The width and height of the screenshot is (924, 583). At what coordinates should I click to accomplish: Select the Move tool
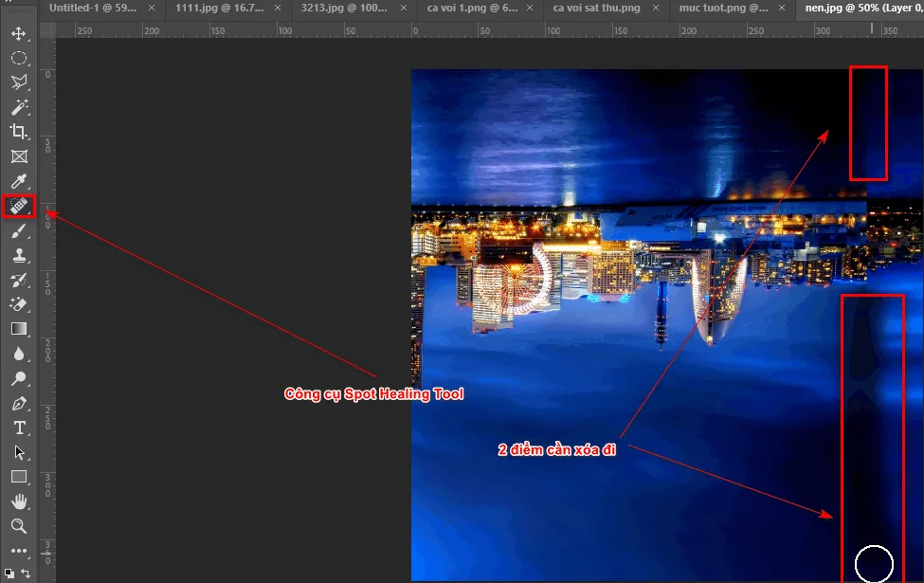pyautogui.click(x=19, y=32)
